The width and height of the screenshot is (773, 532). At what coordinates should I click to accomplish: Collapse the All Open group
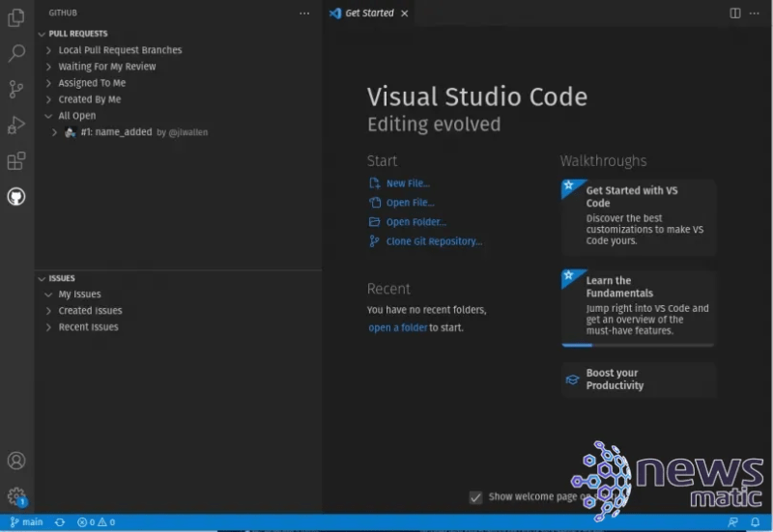48,116
